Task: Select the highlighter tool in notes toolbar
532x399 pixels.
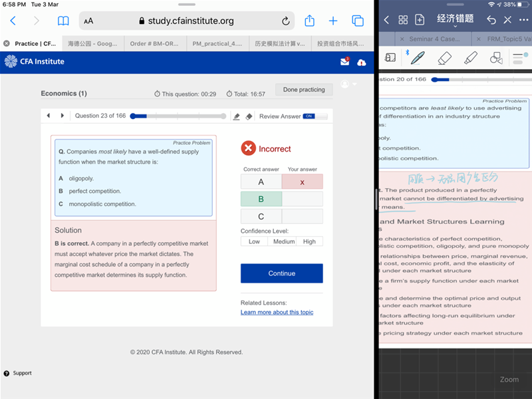Action: 471,58
